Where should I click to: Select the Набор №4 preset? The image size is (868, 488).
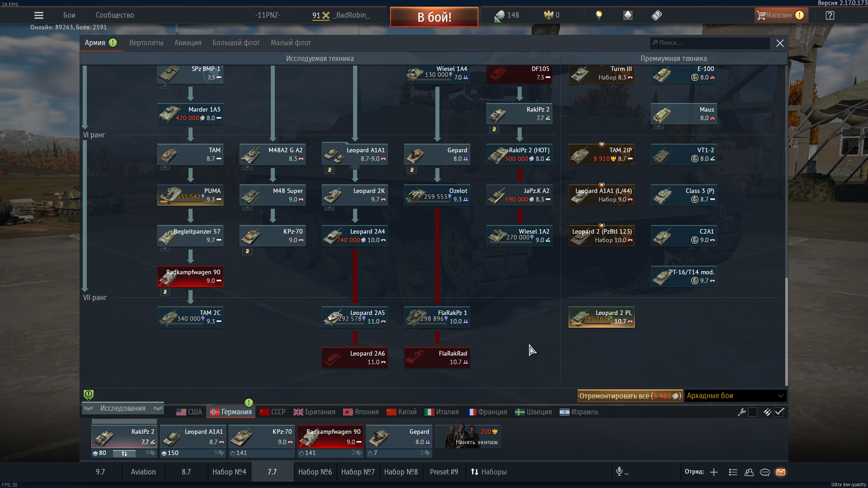coord(229,472)
